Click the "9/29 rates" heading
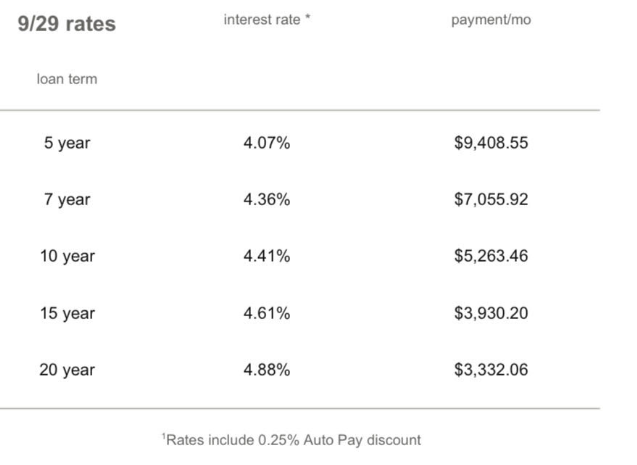 [67, 24]
